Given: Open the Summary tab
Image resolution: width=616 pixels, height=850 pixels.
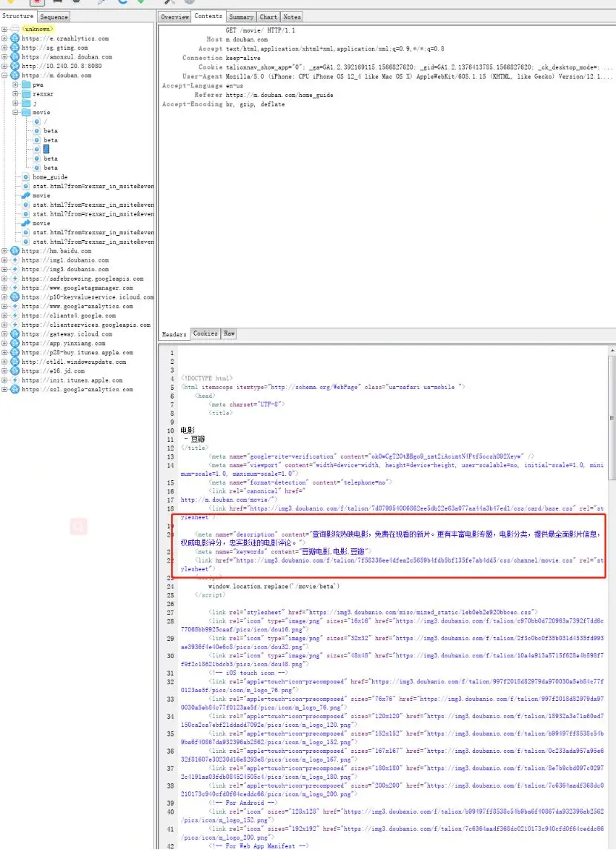Looking at the screenshot, I should (241, 17).
